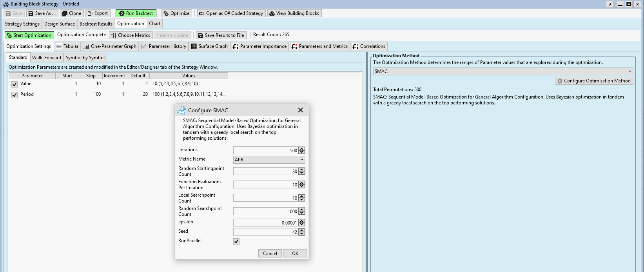644x272 pixels.
Task: Click the Seed value input field
Action: click(x=265, y=232)
